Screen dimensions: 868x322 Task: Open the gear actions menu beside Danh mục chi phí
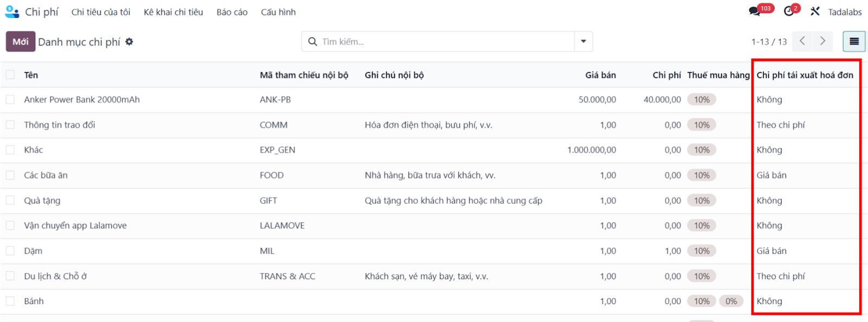(x=129, y=42)
